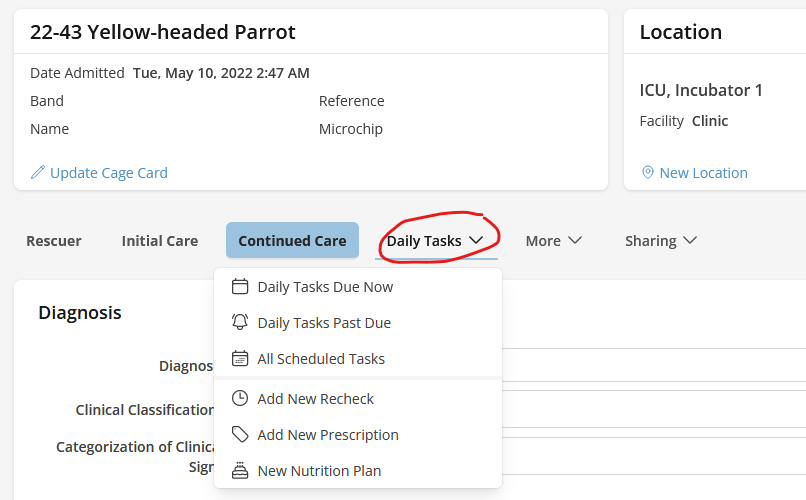Open the Sharing dropdown menu
Image resolution: width=806 pixels, height=500 pixels.
661,241
